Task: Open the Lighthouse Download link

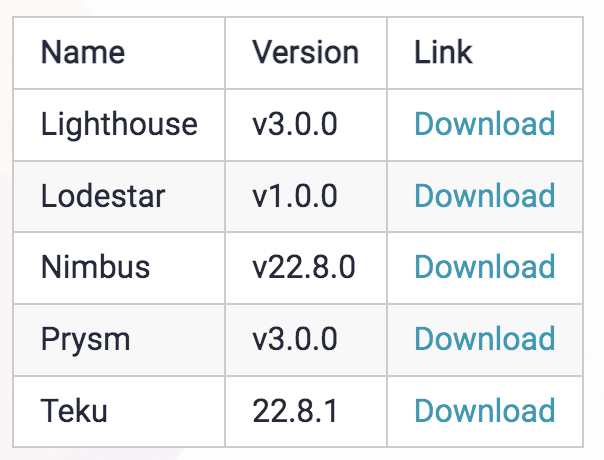Action: (x=484, y=124)
